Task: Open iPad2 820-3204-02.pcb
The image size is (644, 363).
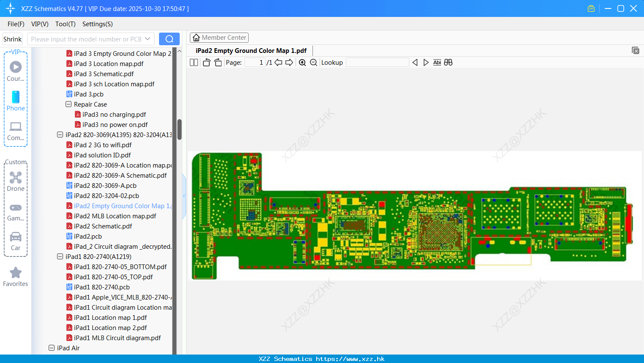Action: coord(103,196)
